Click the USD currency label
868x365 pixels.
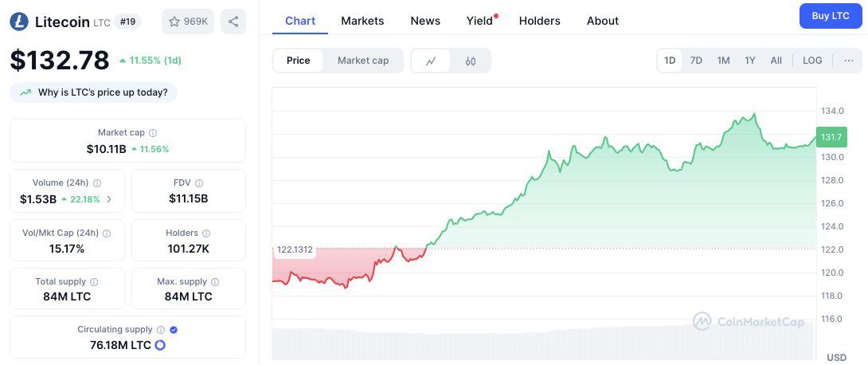coord(836,357)
